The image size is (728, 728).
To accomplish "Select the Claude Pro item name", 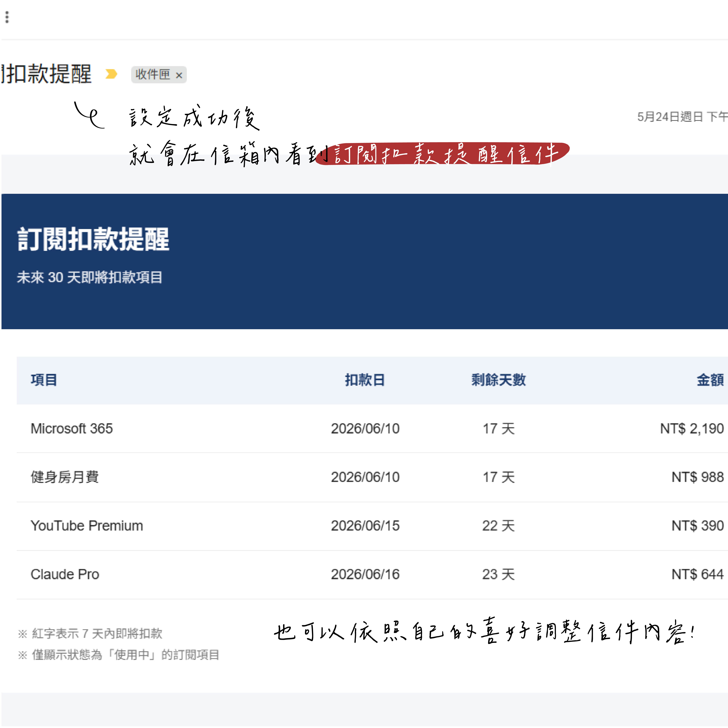I will pos(65,574).
